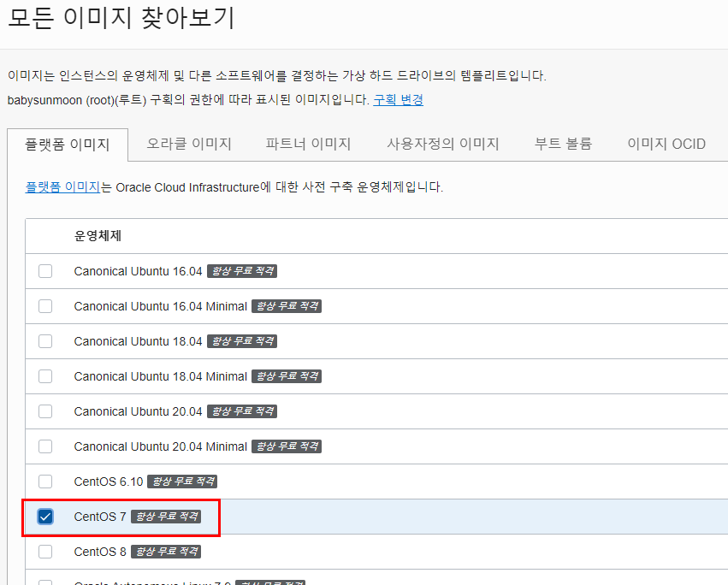This screenshot has height=585, width=728.
Task: Click the CentOS 7 row name
Action: coord(100,517)
